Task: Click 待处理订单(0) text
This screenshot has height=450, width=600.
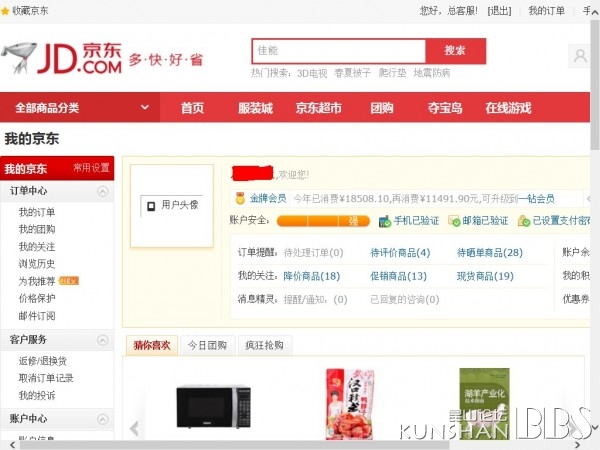Action: click(x=313, y=253)
